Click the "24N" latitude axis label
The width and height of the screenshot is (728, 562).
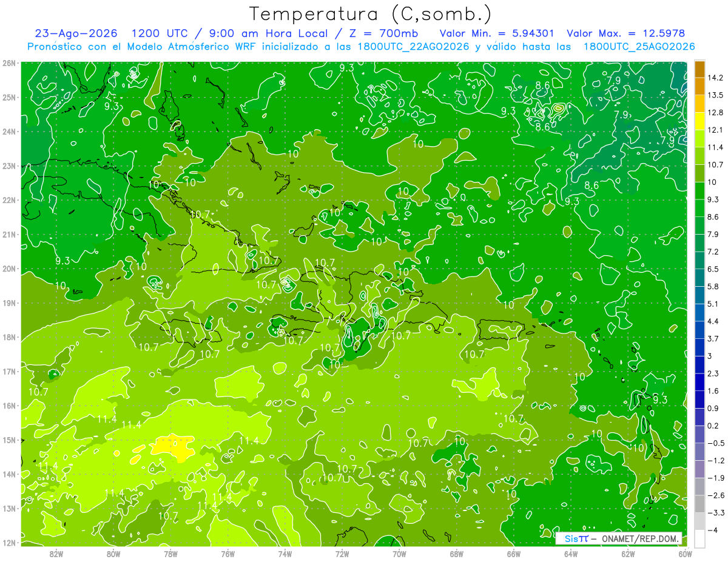(9, 132)
